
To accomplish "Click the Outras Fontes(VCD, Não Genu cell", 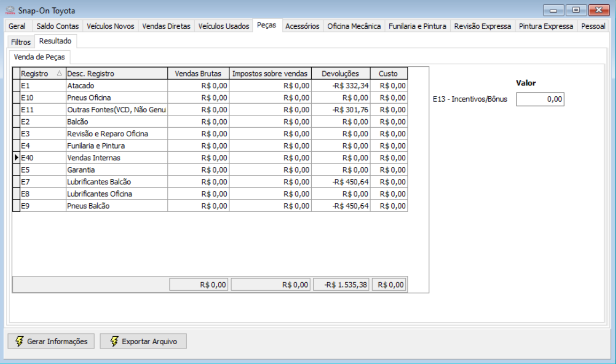I will point(117,110).
